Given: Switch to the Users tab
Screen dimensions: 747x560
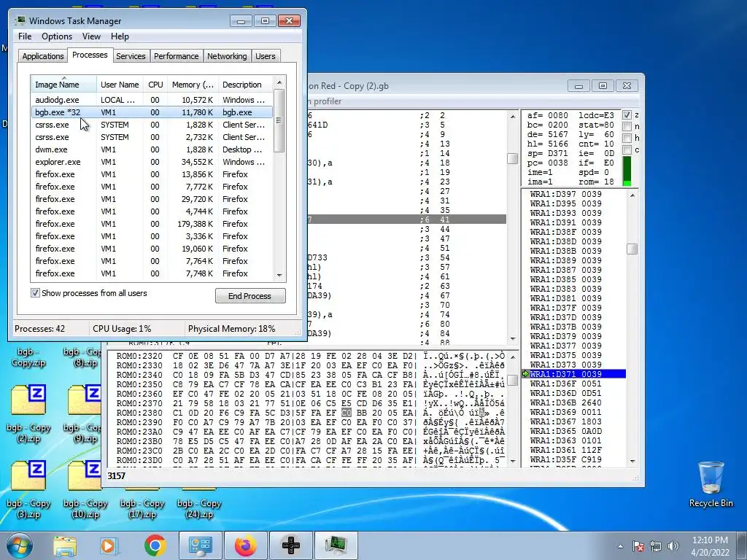Looking at the screenshot, I should [x=266, y=56].
